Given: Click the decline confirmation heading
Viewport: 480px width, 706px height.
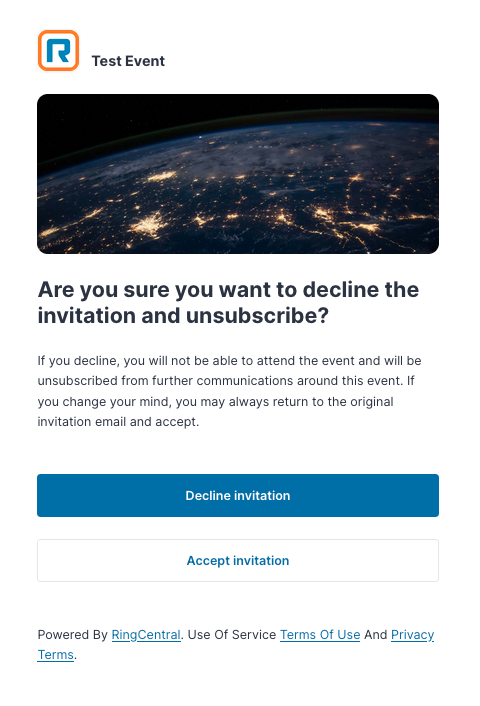Looking at the screenshot, I should click(228, 302).
